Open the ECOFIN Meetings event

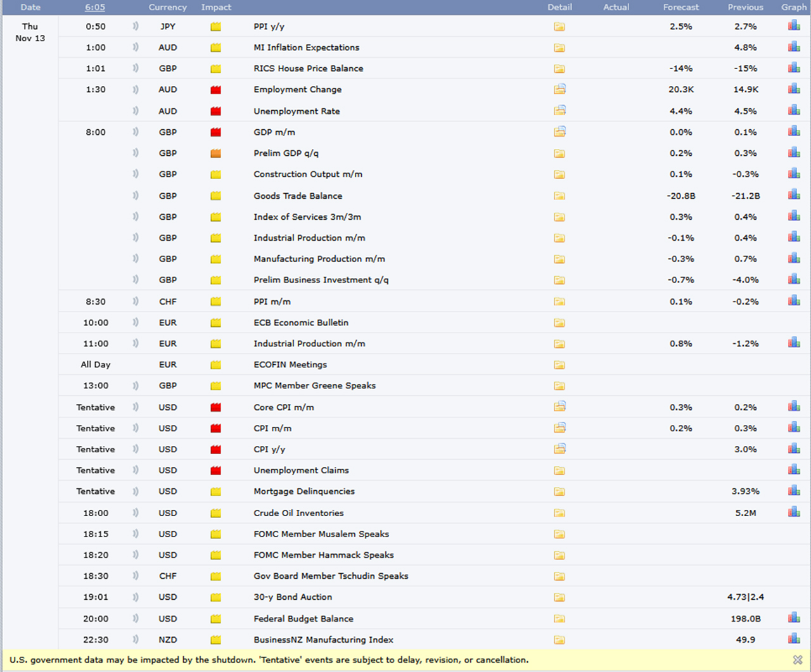(x=290, y=364)
